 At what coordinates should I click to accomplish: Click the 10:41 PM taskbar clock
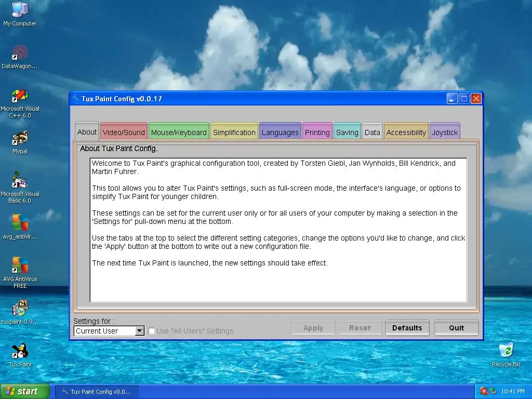pos(513,392)
